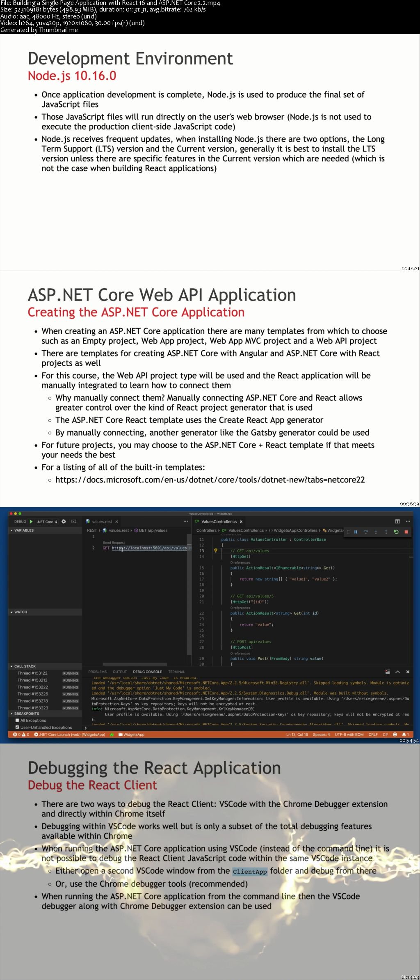Start debugging with the green play icon

[31, 521]
